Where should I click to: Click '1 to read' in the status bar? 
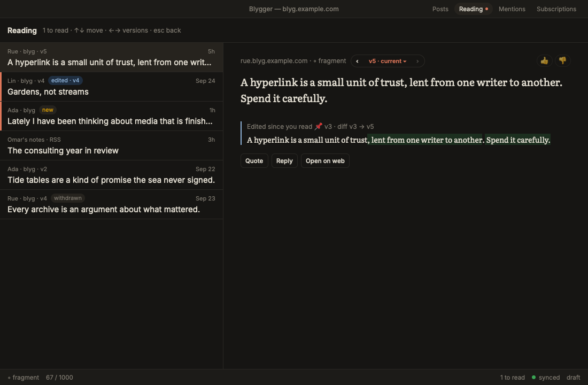click(512, 378)
